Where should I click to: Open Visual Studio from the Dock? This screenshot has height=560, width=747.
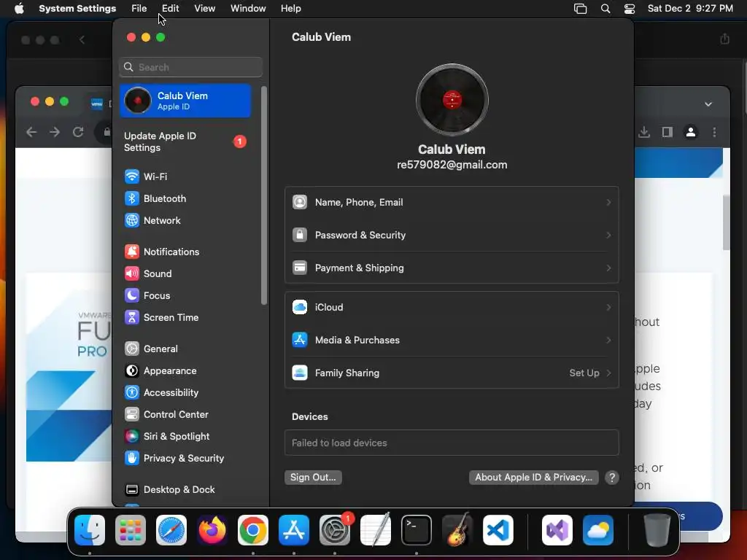[557, 530]
